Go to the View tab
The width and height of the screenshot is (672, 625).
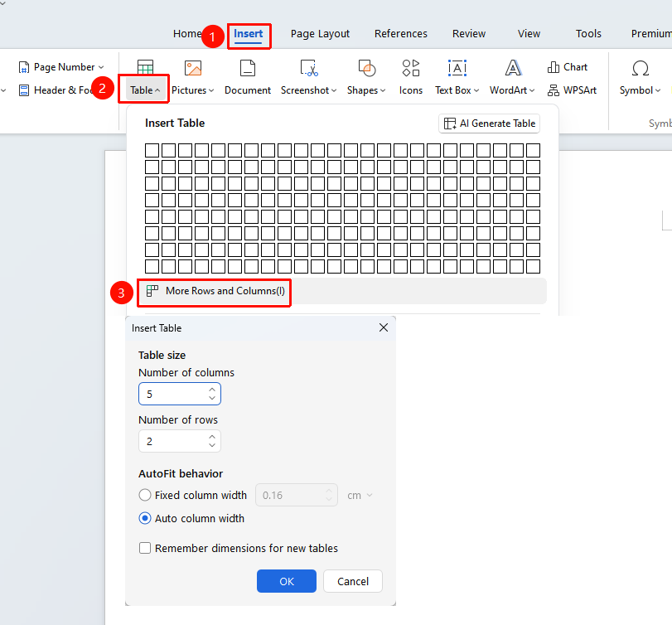coord(529,34)
